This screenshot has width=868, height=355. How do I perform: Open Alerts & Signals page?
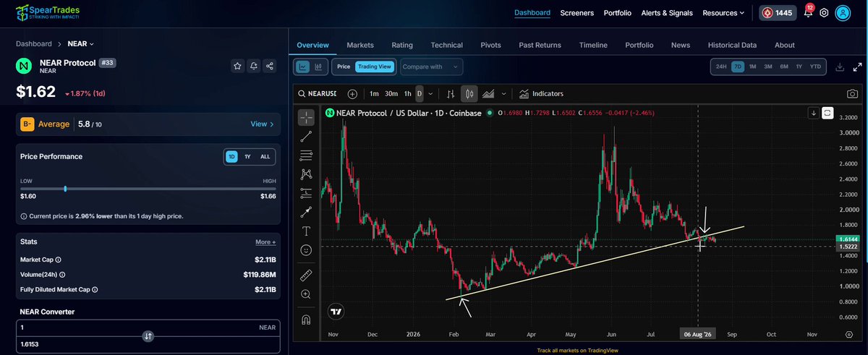point(666,12)
